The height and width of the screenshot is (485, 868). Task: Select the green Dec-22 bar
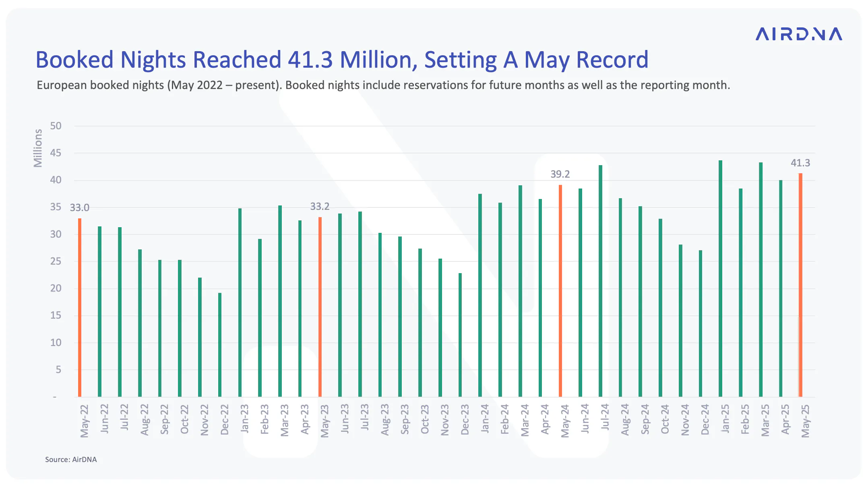[220, 345]
